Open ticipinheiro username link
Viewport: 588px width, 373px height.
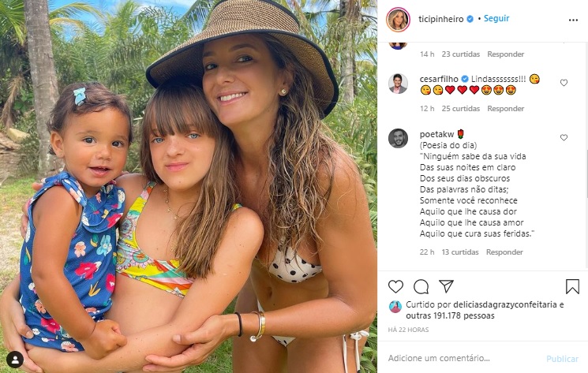(441, 19)
